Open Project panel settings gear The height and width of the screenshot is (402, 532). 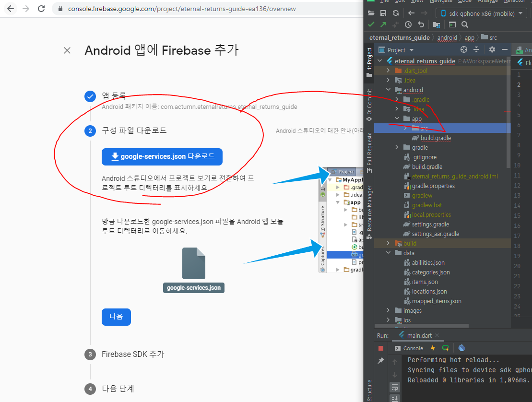(492, 49)
